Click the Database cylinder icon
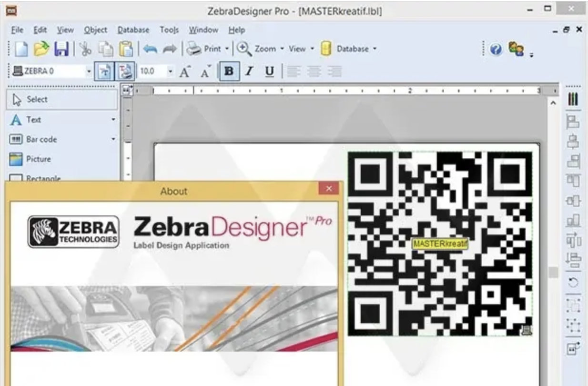This screenshot has height=386, width=588. pos(326,49)
